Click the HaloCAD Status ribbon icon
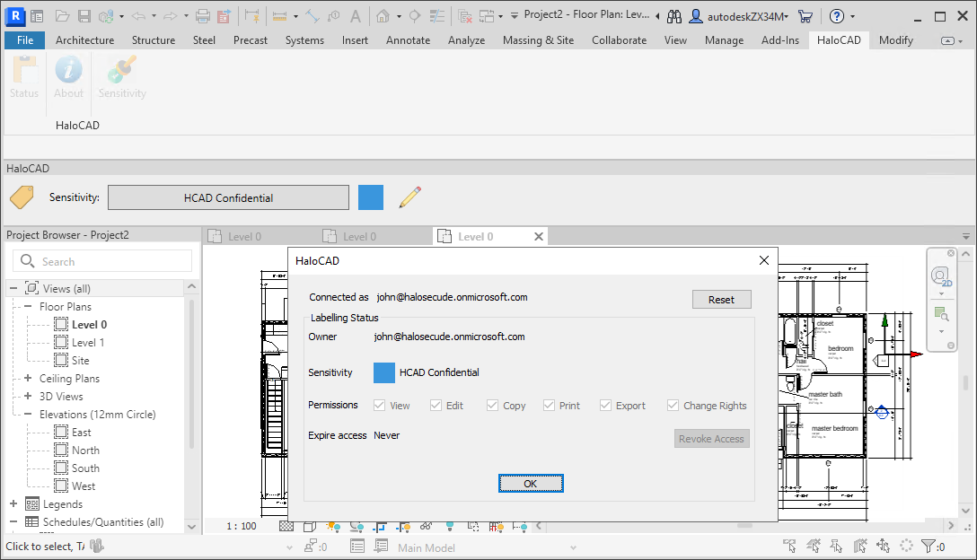Viewport: 977px width, 560px height. point(24,72)
